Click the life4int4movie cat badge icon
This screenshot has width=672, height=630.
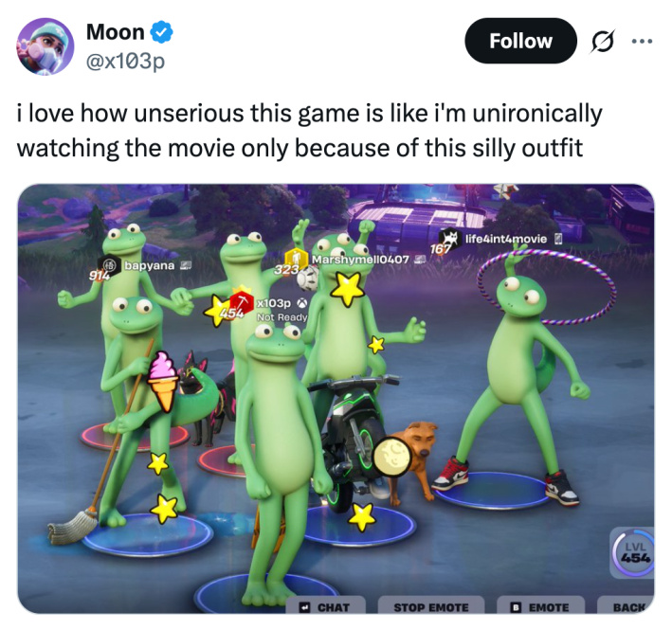[449, 238]
